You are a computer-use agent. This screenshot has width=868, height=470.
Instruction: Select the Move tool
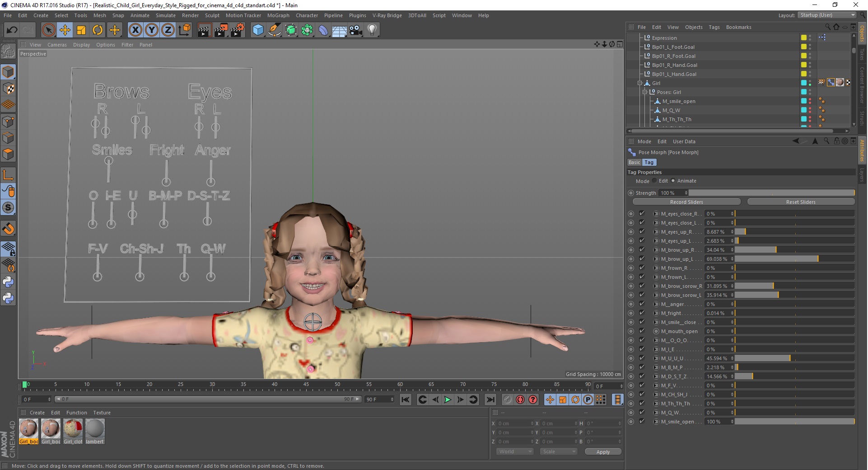point(65,30)
